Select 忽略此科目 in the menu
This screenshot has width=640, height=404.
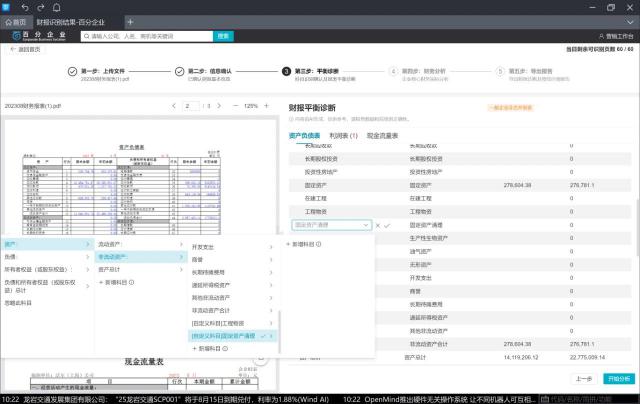coord(20,302)
